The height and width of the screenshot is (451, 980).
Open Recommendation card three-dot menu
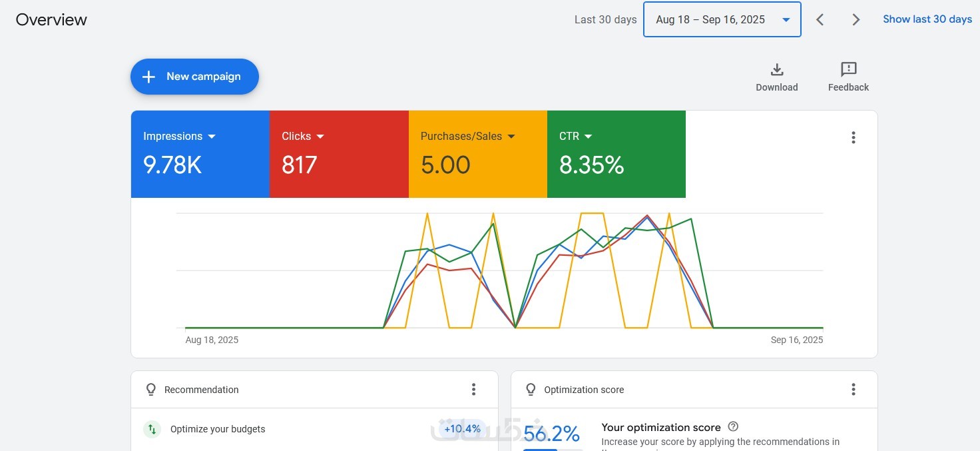(473, 390)
